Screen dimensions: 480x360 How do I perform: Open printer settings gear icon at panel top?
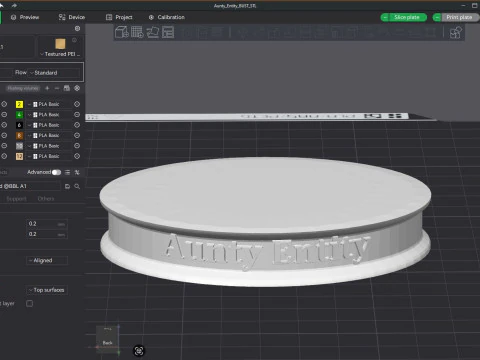(77, 29)
